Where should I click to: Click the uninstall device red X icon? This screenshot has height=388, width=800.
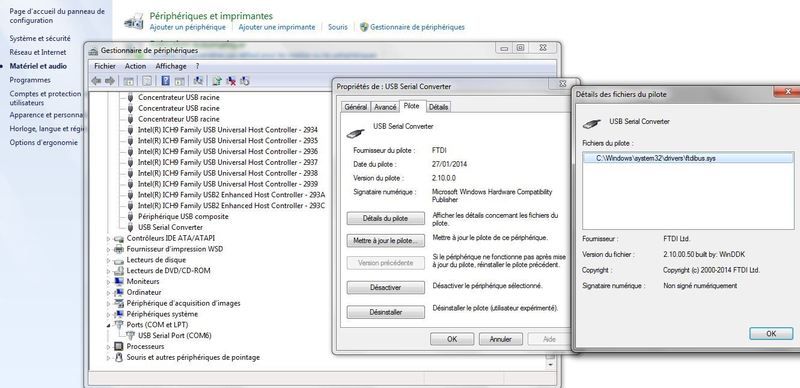(x=231, y=81)
